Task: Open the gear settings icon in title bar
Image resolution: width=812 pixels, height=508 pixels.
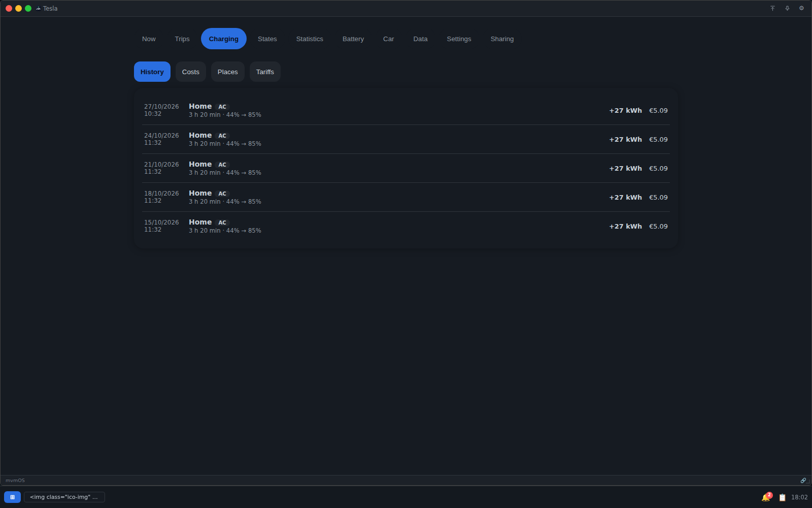Action: pyautogui.click(x=801, y=8)
